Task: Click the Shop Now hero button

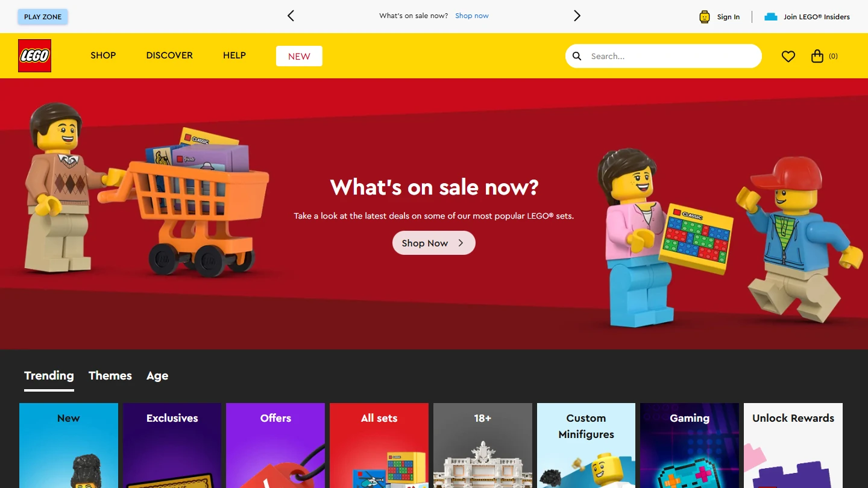Action: pos(434,243)
